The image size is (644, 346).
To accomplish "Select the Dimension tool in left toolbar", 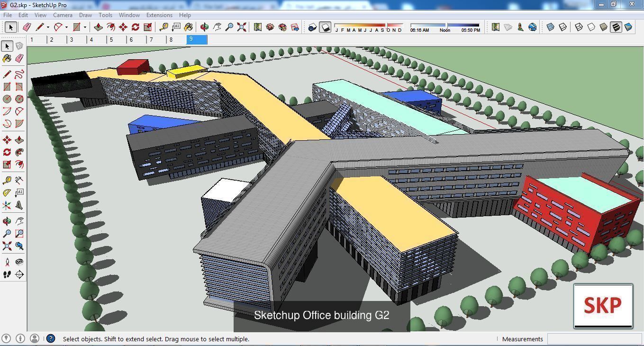I will [x=19, y=181].
